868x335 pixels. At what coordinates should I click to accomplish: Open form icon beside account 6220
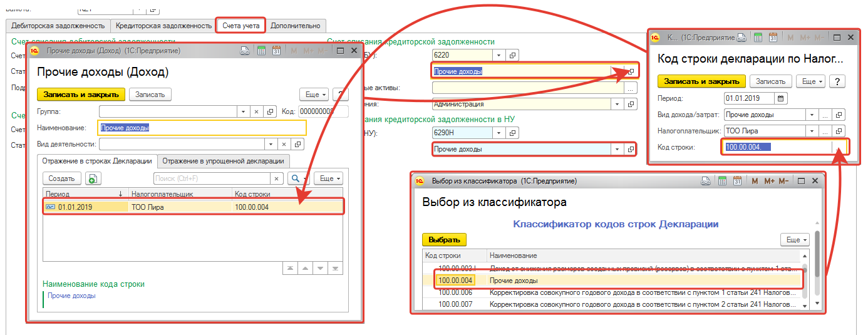(x=512, y=55)
